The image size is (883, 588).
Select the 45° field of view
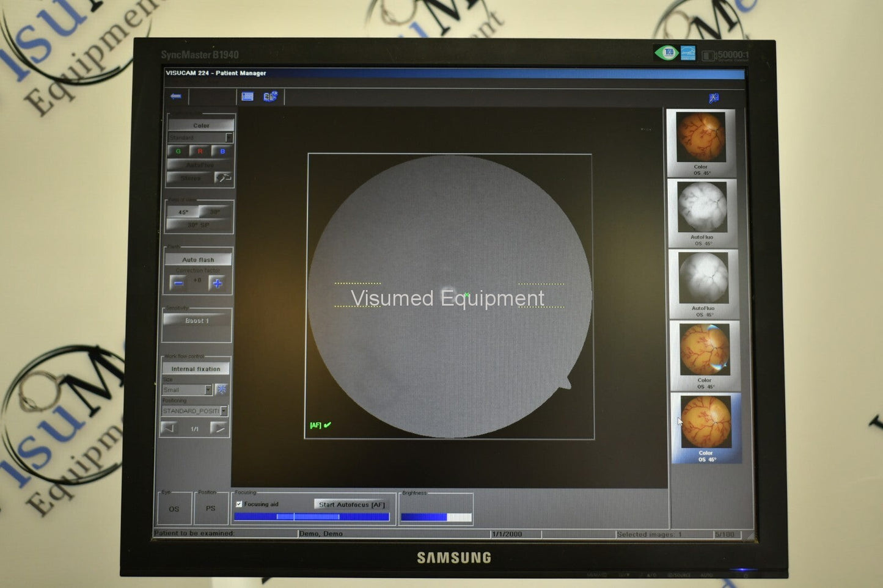click(x=183, y=212)
